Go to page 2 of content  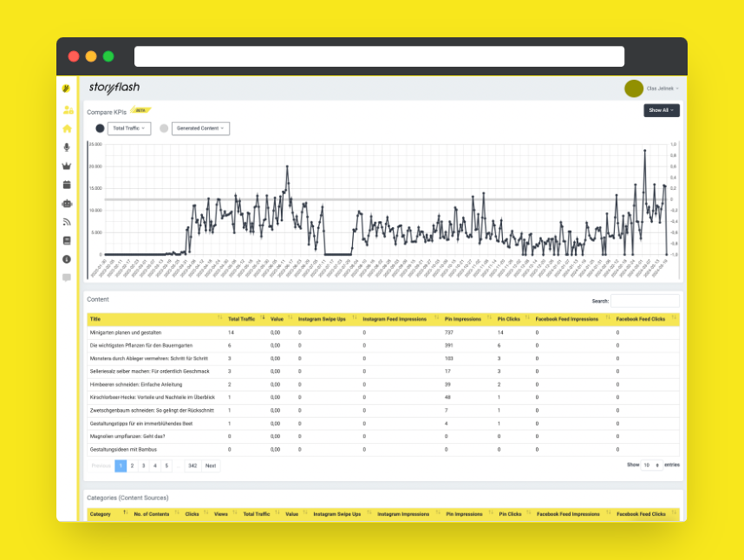click(x=132, y=466)
